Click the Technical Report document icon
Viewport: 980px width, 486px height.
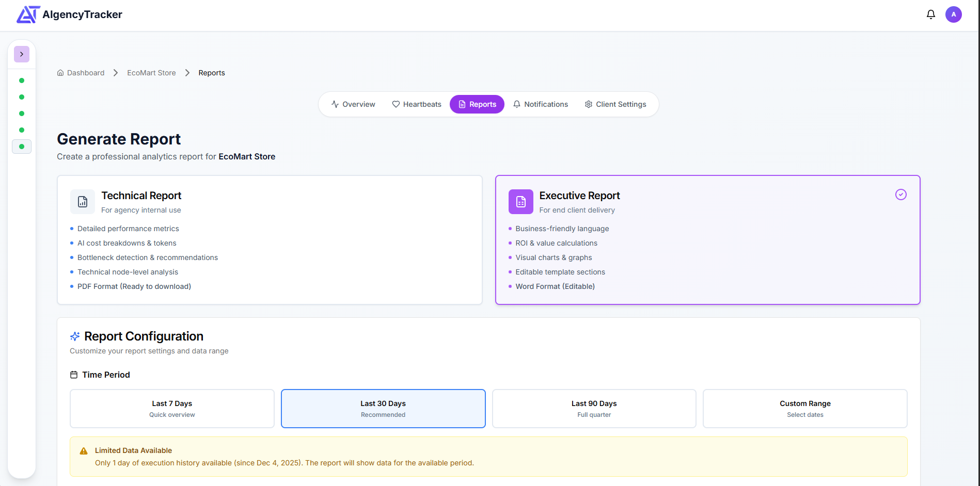pyautogui.click(x=83, y=202)
